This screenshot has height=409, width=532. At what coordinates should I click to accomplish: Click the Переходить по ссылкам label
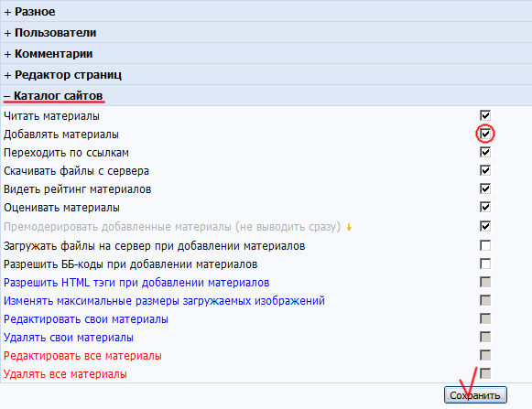click(66, 153)
